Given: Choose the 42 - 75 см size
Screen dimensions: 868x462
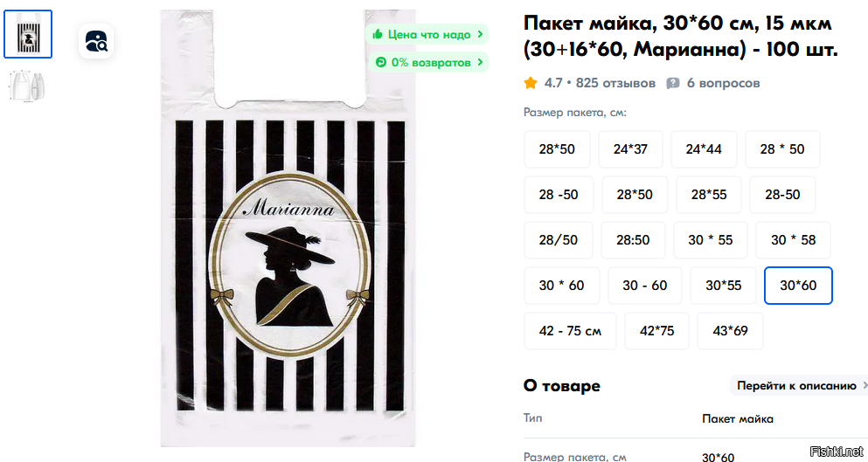Looking at the screenshot, I should tap(570, 331).
